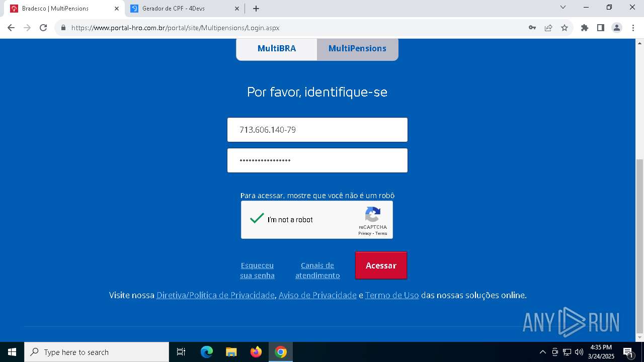Image resolution: width=644 pixels, height=362 pixels.
Task: Open Aviso de Privacidade link
Action: [x=317, y=295]
